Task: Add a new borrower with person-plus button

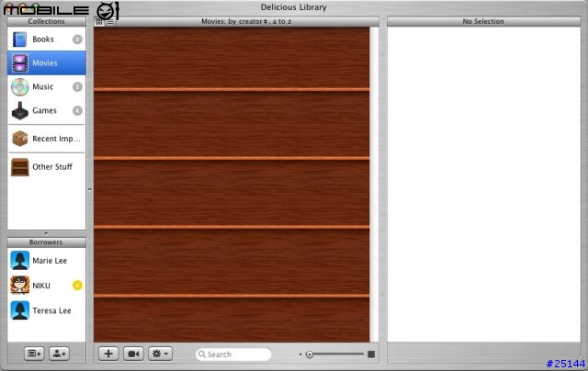Action: tap(59, 354)
